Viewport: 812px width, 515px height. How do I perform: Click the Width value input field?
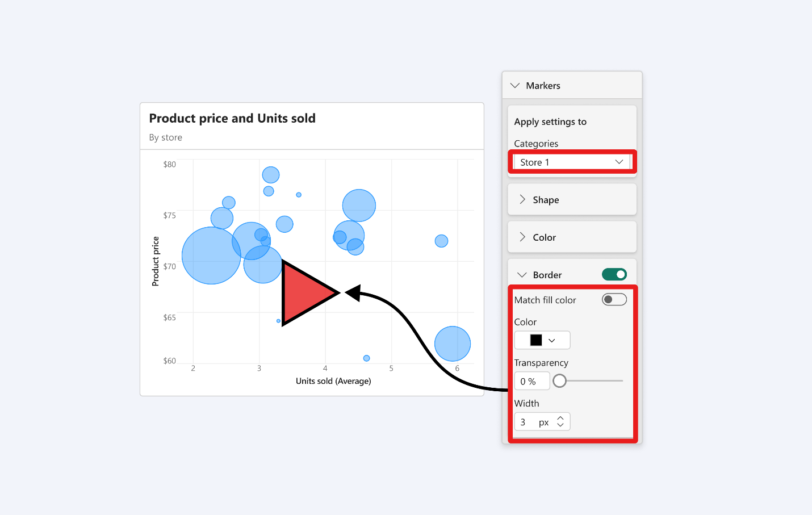pos(526,422)
